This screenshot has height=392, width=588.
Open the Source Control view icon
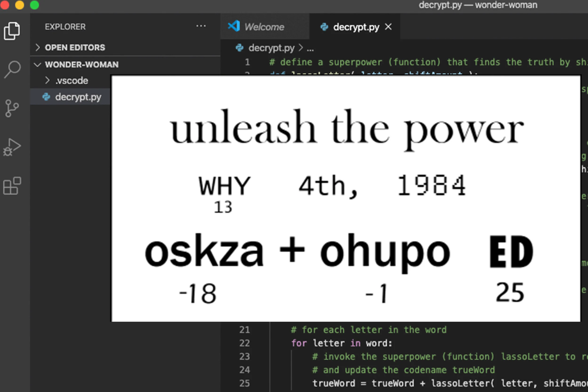[x=12, y=108]
